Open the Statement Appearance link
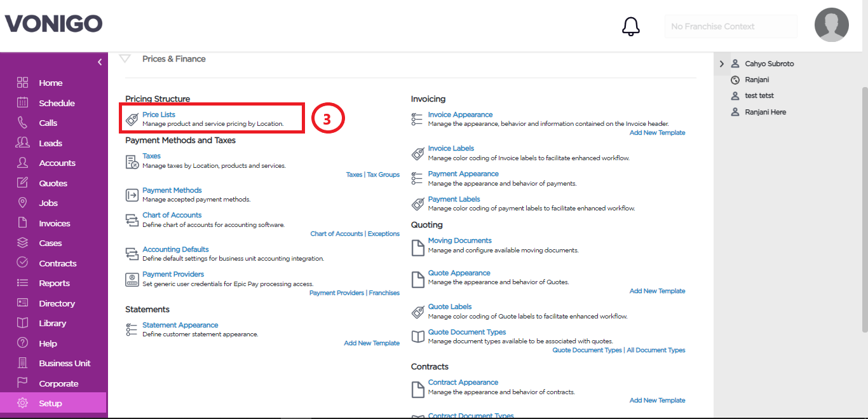The image size is (868, 419). pyautogui.click(x=180, y=325)
